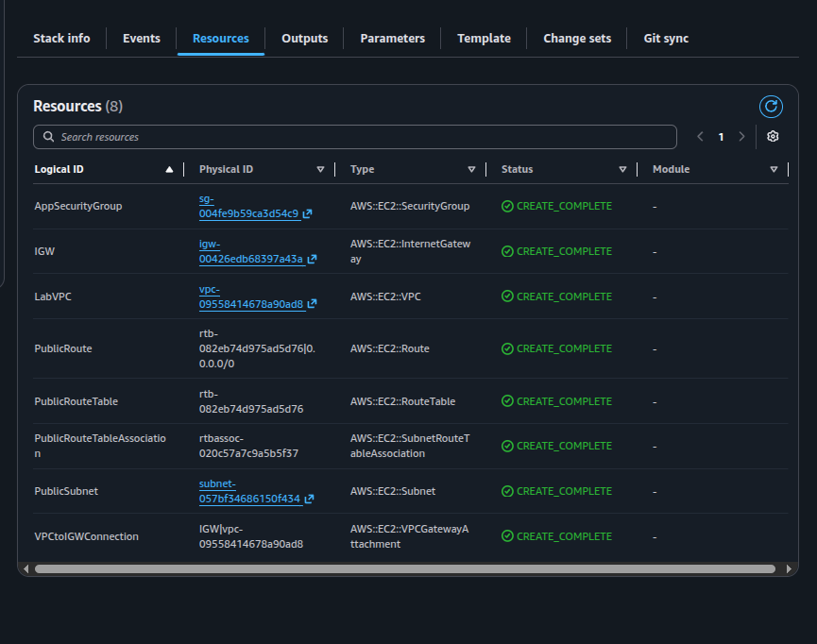Switch to the Git sync tab

coord(666,39)
